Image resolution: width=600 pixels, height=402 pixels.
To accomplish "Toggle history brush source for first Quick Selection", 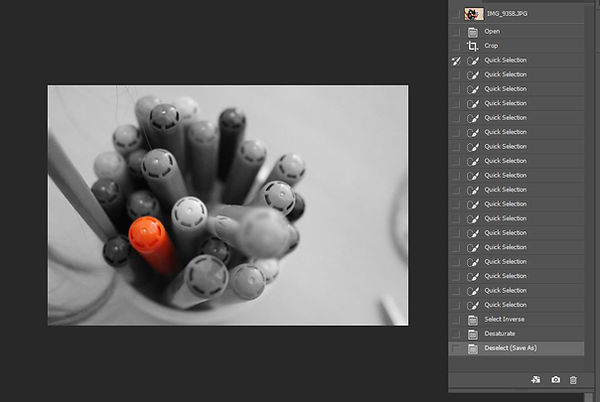I will 455,60.
